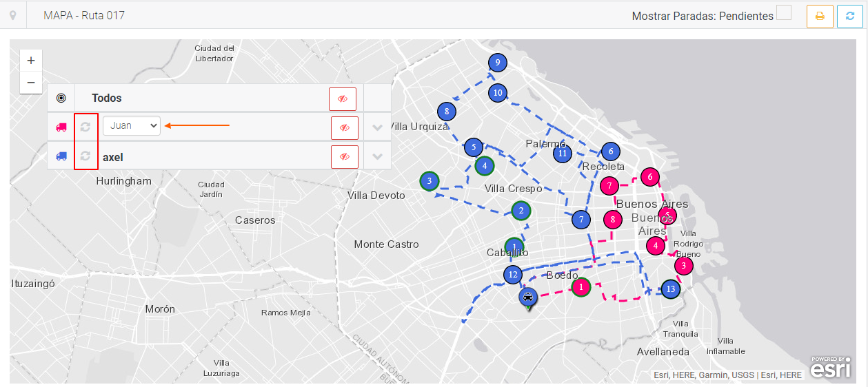The height and width of the screenshot is (387, 868).
Task: Click the blue refresh map button
Action: [849, 17]
